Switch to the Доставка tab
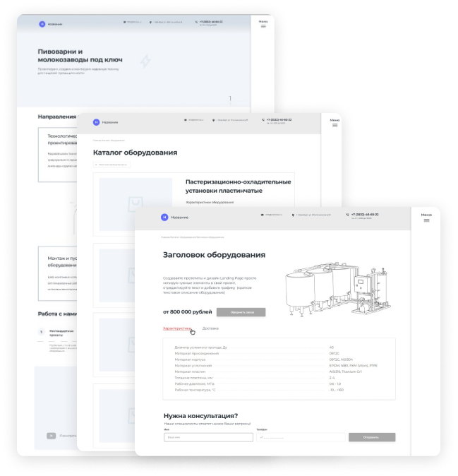 pyautogui.click(x=210, y=328)
